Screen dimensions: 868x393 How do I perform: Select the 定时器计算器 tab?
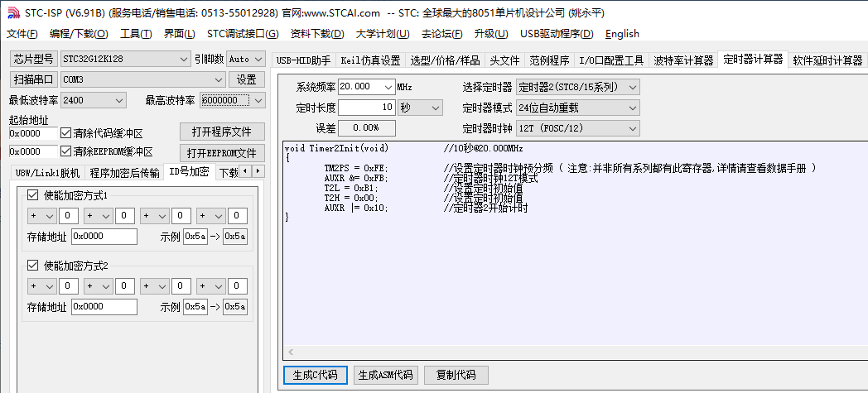tap(753, 60)
